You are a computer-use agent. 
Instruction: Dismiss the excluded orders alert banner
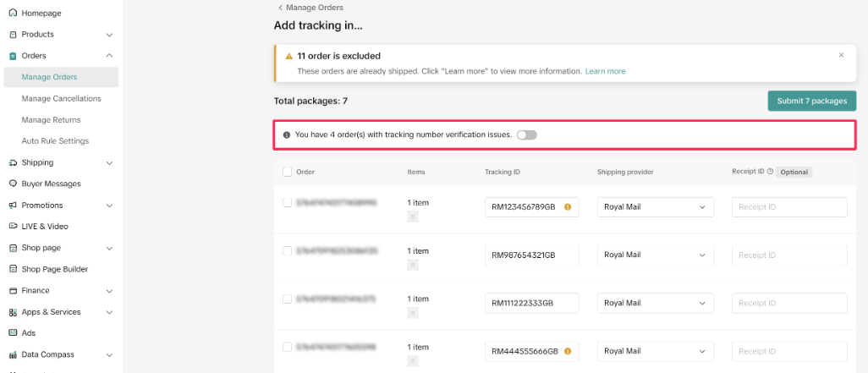tap(841, 55)
